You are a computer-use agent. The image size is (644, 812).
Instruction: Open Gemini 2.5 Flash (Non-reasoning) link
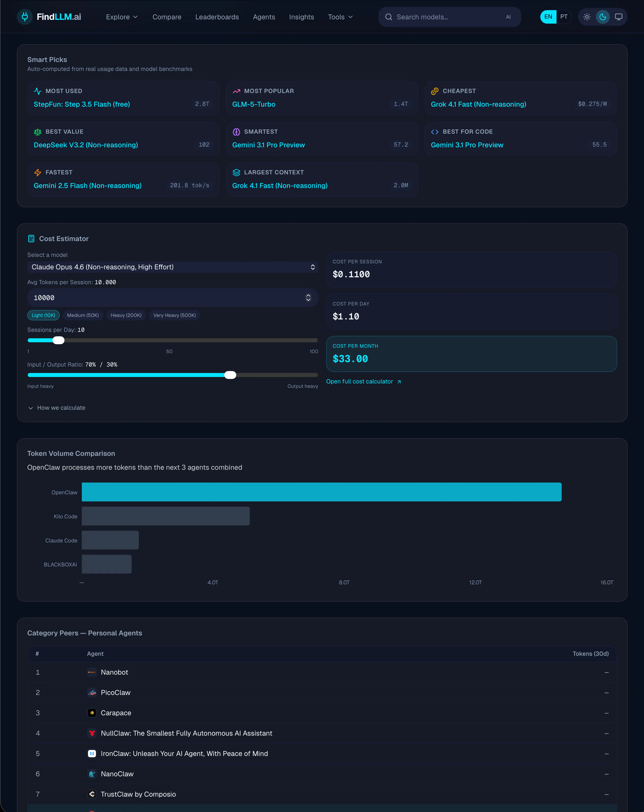coord(88,186)
